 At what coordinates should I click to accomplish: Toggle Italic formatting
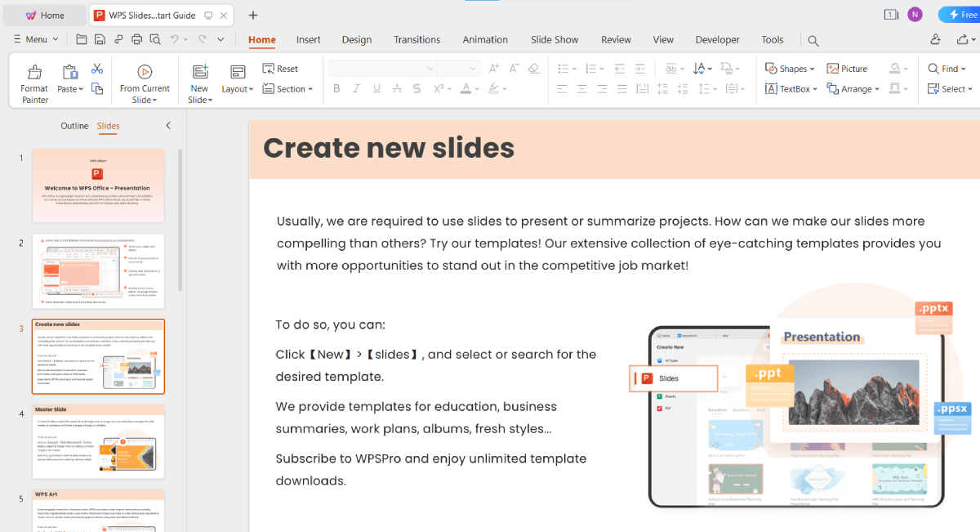356,89
